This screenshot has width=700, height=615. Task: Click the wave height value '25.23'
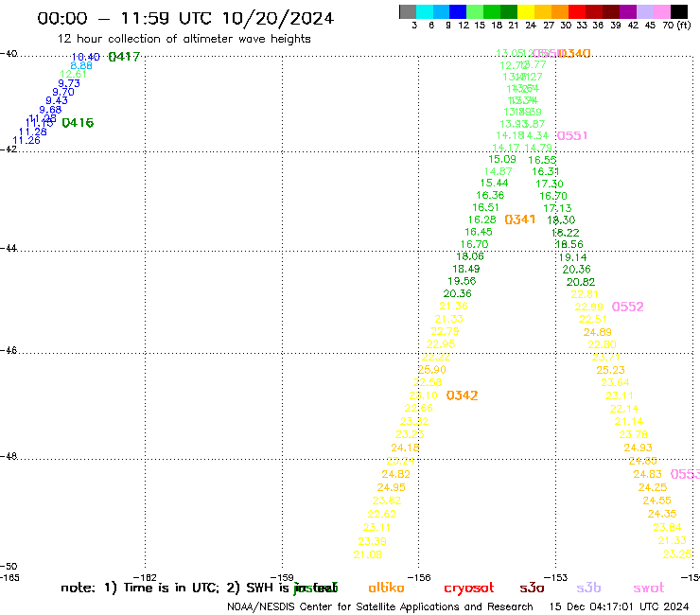point(611,370)
